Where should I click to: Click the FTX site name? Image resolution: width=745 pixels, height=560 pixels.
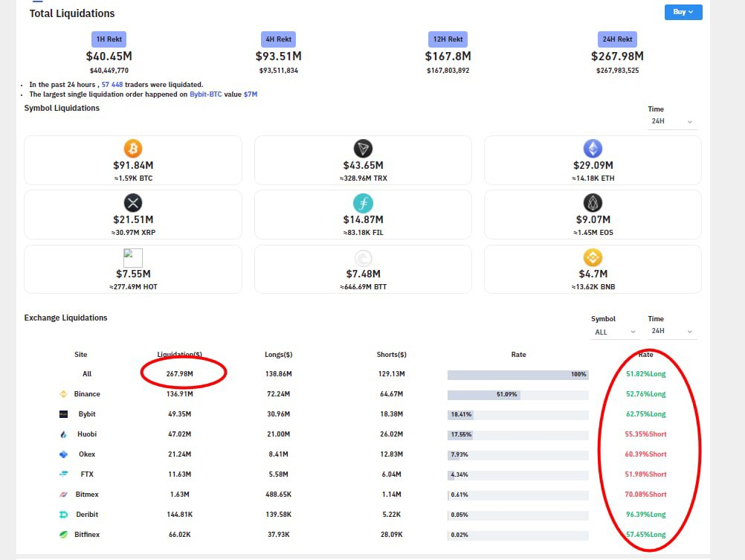click(x=87, y=474)
